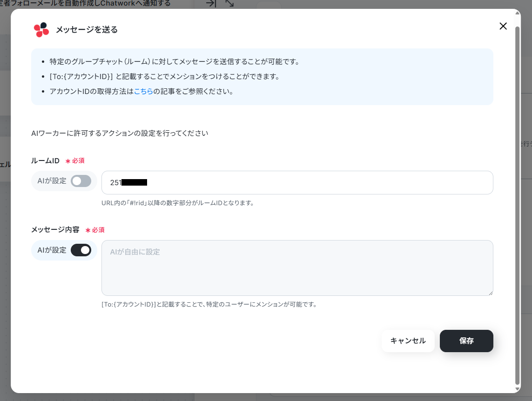This screenshot has width=532, height=401.
Task: Click the message textarea resize handle corner
Action: click(x=491, y=293)
